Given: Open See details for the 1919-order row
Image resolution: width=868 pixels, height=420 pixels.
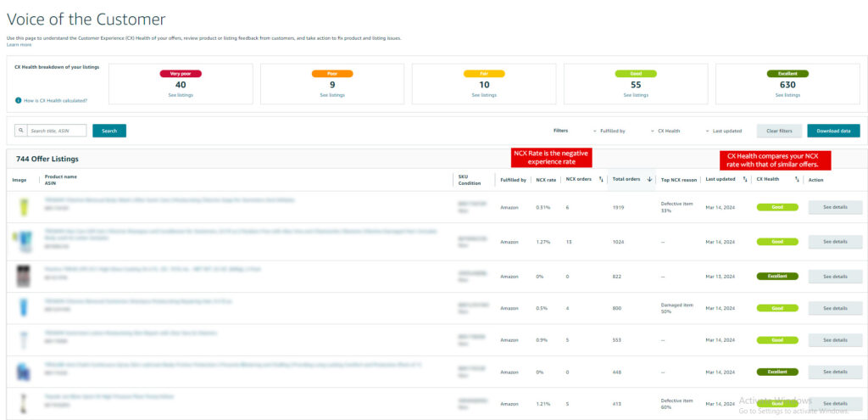Looking at the screenshot, I should coord(835,207).
